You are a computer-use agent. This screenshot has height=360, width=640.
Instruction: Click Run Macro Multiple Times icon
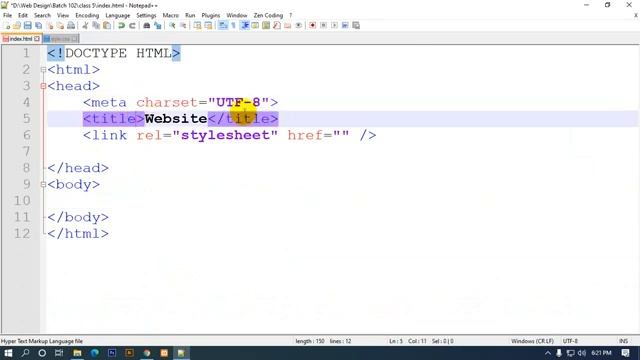click(x=345, y=25)
